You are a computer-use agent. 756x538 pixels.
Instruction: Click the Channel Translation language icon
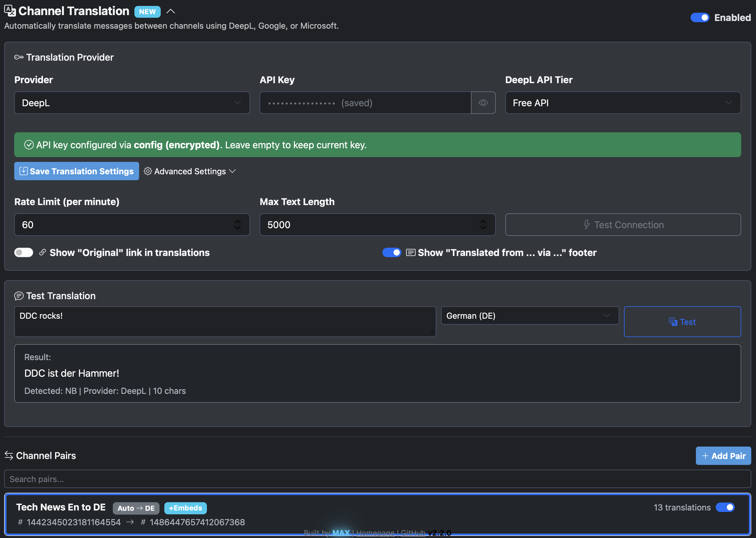point(10,11)
